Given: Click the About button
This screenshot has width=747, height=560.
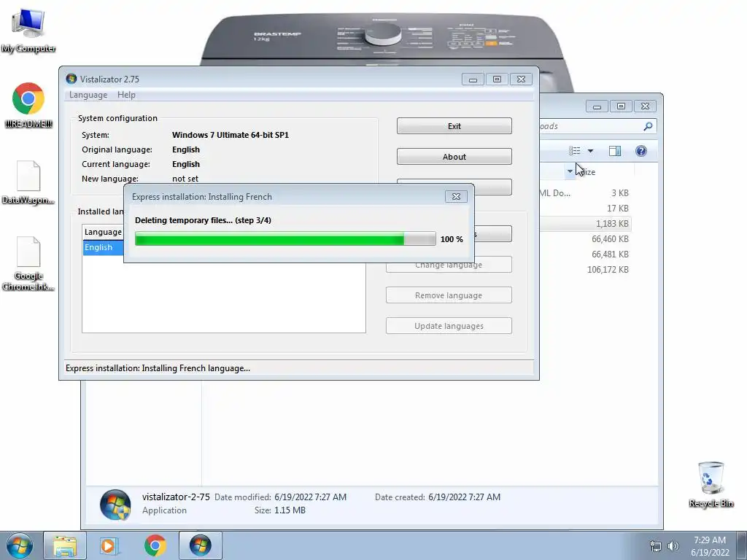Looking at the screenshot, I should pos(454,157).
